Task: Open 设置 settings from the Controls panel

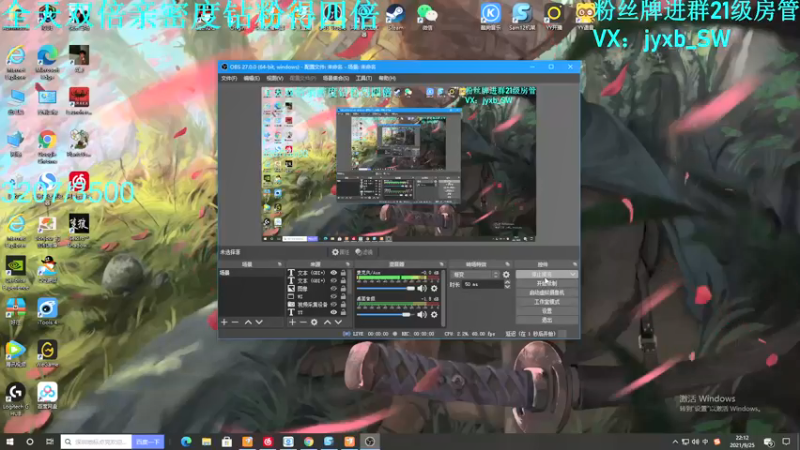Action: point(546,311)
